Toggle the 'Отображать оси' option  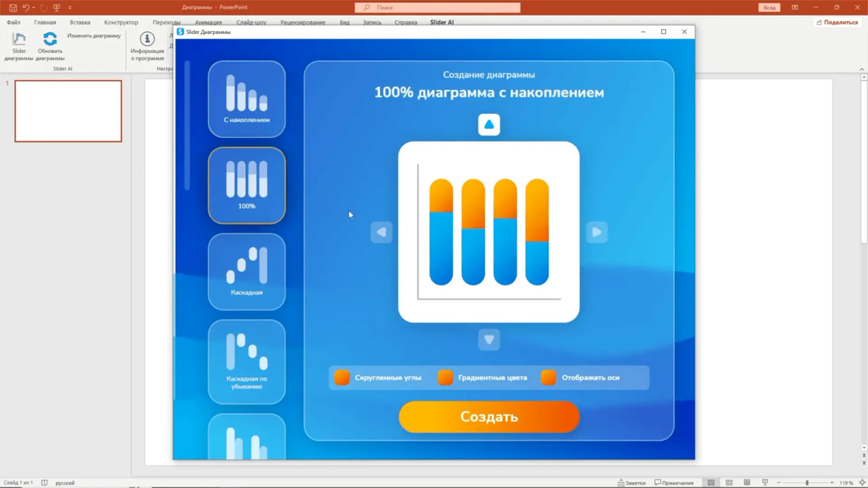(548, 377)
